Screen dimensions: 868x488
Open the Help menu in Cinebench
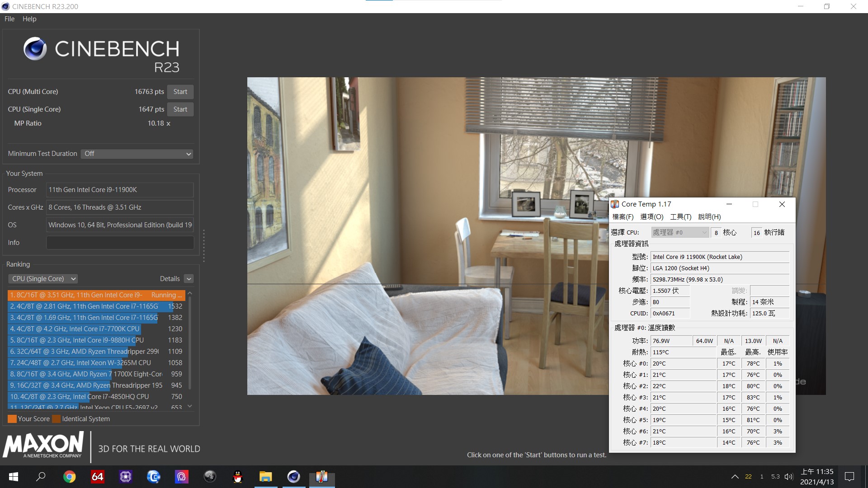(29, 19)
